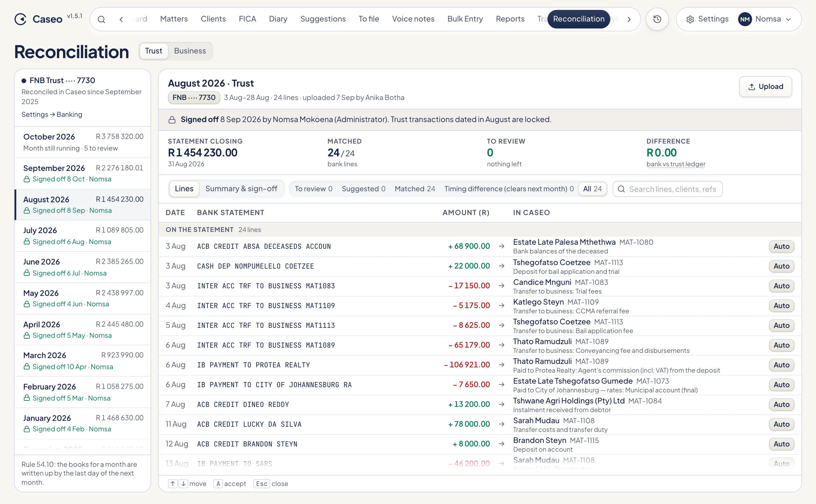Click the down arrow key hint
The width and height of the screenshot is (816, 504).
pyautogui.click(x=183, y=484)
